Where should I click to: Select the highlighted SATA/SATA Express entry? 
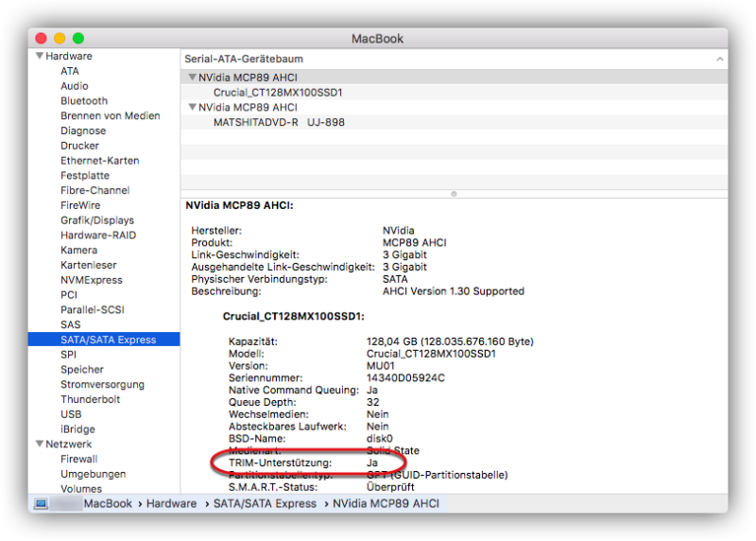pyautogui.click(x=104, y=340)
